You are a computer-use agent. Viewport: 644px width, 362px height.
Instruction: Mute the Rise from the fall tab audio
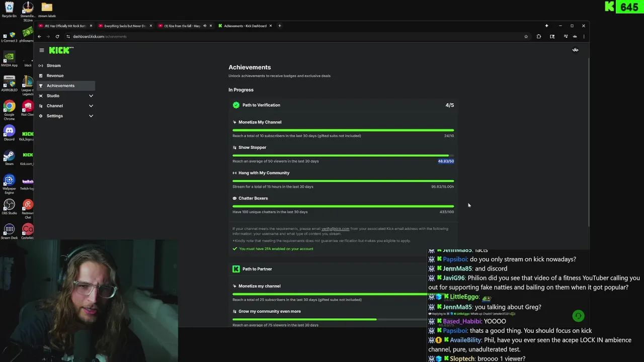tap(205, 26)
